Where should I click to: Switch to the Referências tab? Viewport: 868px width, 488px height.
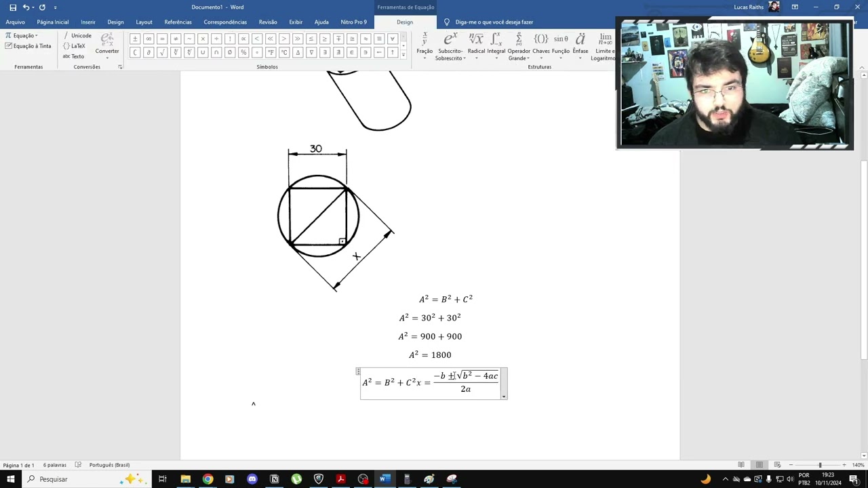(x=178, y=22)
